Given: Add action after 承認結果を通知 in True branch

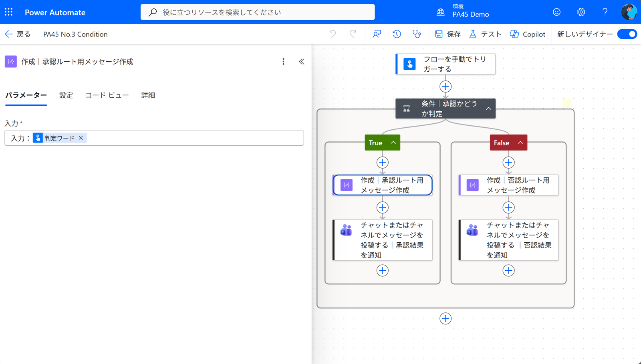Looking at the screenshot, I should [383, 271].
